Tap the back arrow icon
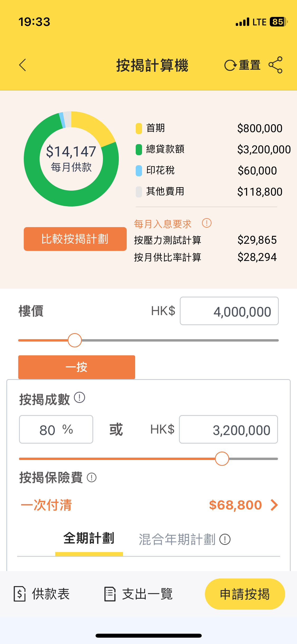297x644 pixels. tap(23, 65)
